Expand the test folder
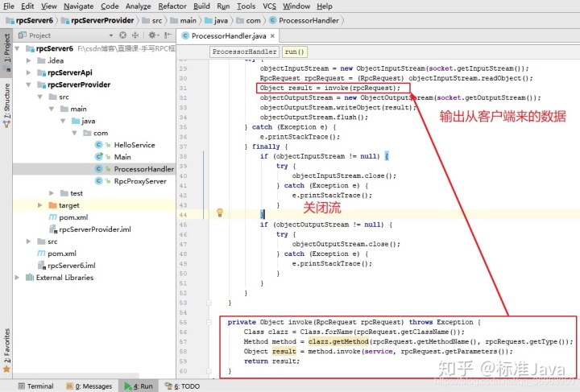The width and height of the screenshot is (580, 392). tap(52, 193)
